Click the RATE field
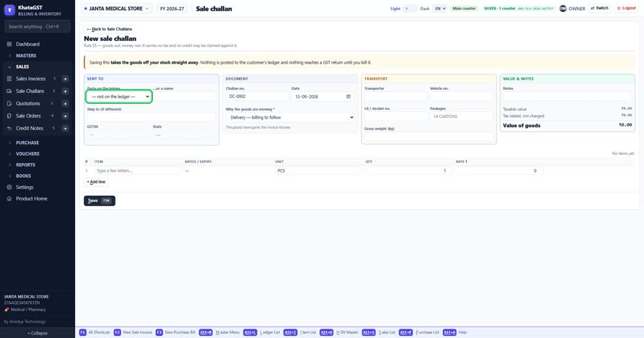The image size is (644, 338). 499,170
